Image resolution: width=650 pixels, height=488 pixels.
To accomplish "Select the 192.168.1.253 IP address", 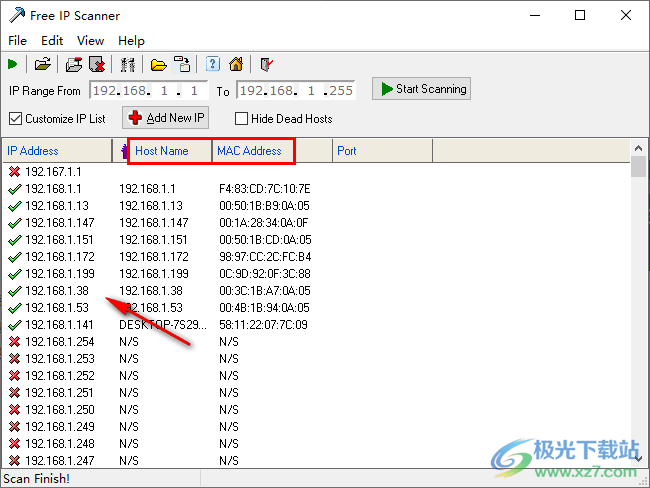I will (x=60, y=359).
